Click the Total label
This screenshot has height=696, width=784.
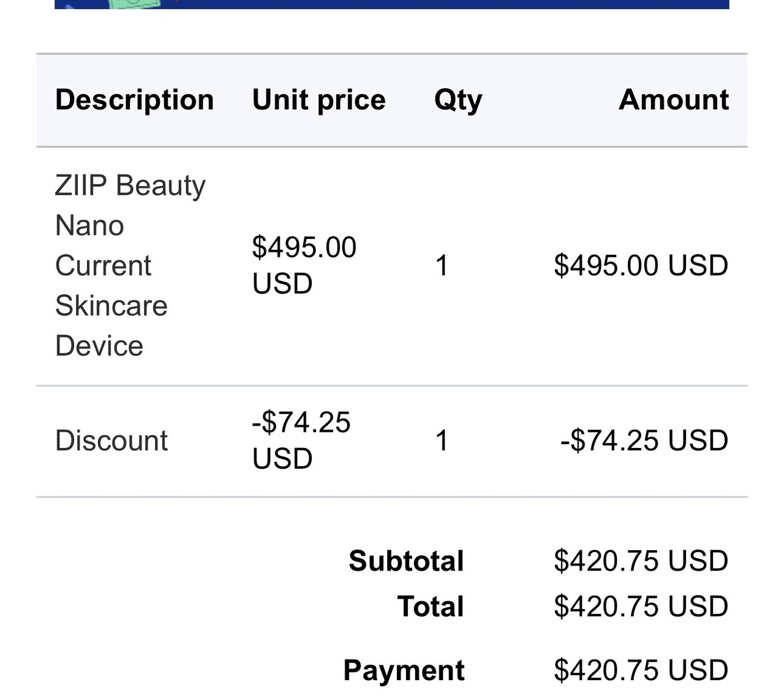tap(431, 607)
